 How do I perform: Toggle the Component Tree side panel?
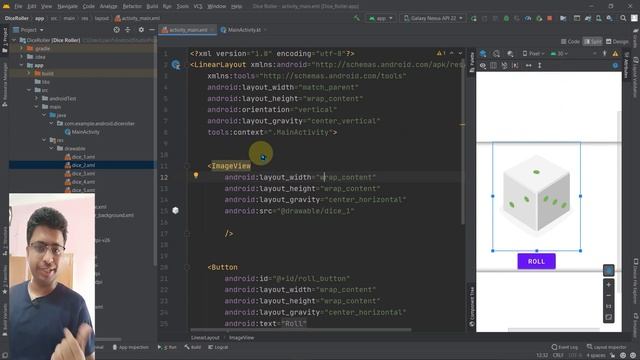point(472,307)
